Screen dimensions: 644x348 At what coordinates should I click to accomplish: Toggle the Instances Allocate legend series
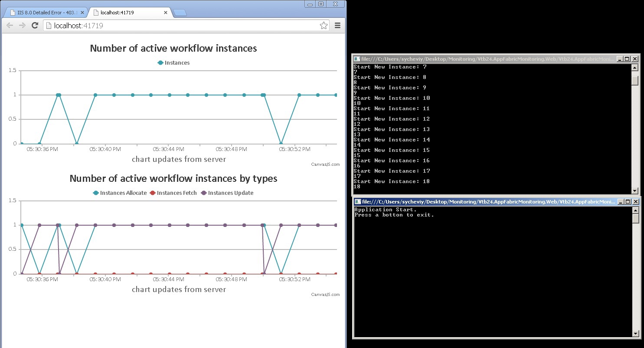(120, 193)
